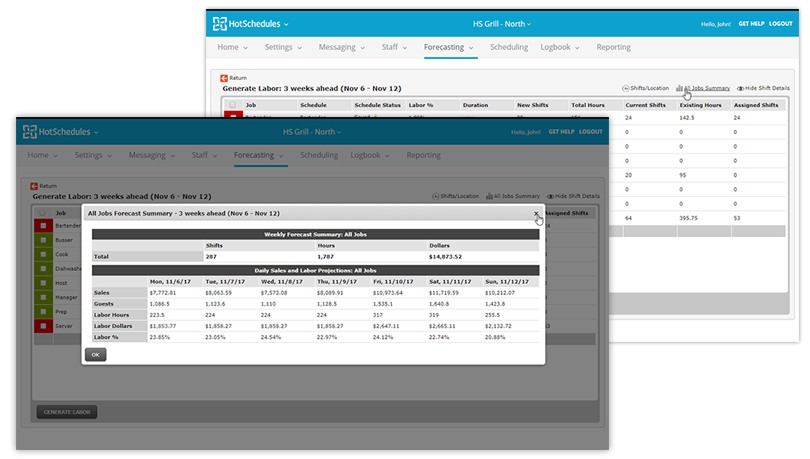This screenshot has width=810, height=459.
Task: Expand the Messaging menu in the bright window
Action: click(x=341, y=47)
